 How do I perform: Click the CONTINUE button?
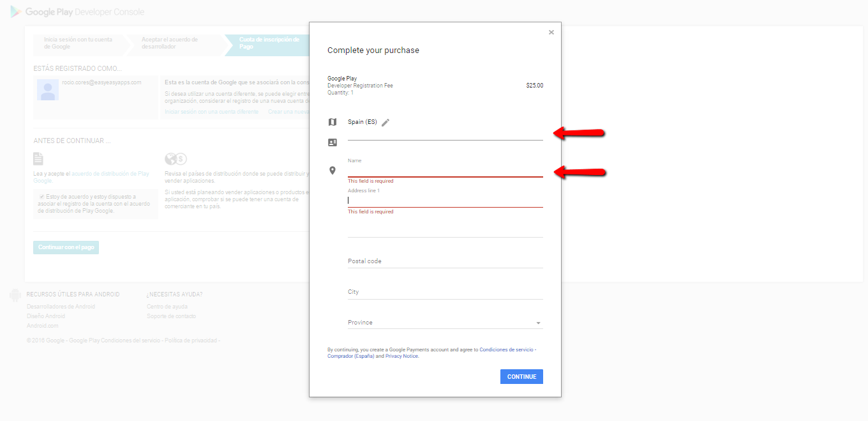coord(521,376)
